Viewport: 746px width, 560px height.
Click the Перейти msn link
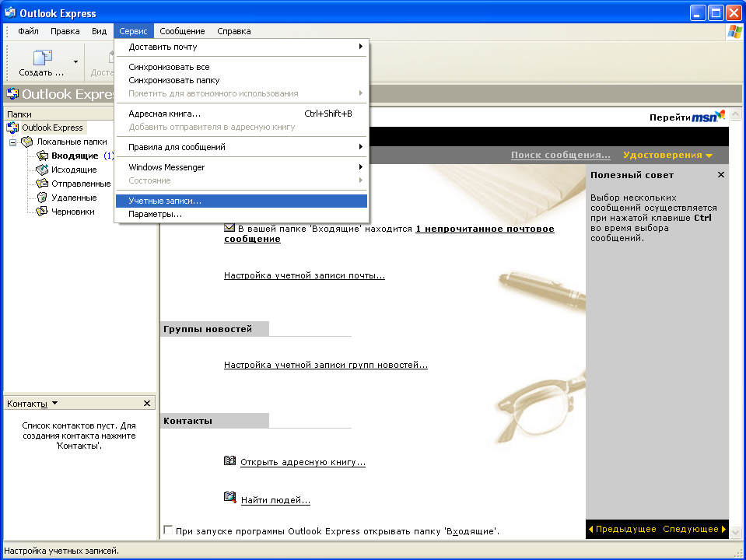[688, 117]
